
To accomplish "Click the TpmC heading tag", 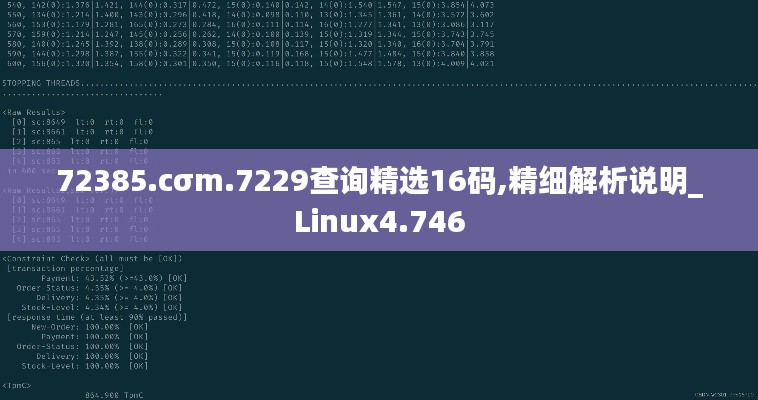I will point(17,385).
